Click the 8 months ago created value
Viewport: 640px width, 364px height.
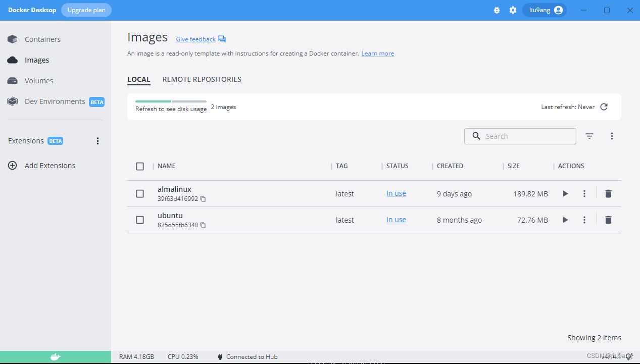point(459,220)
